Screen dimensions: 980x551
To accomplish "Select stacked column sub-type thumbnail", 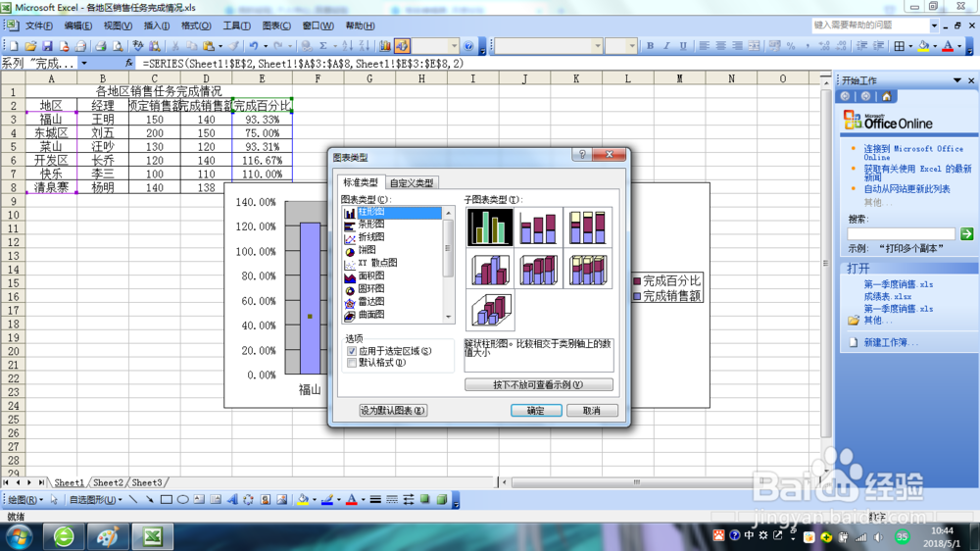I will tap(538, 227).
